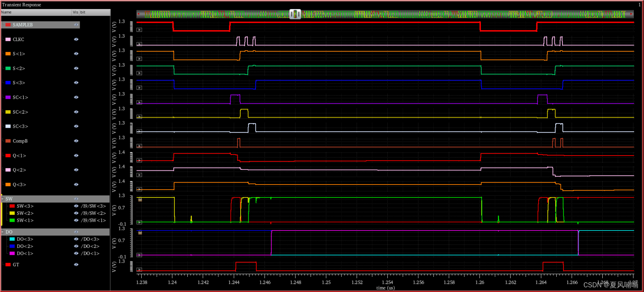Click the lock icon on the SW strip
This screenshot has width=644, height=292.
click(140, 199)
